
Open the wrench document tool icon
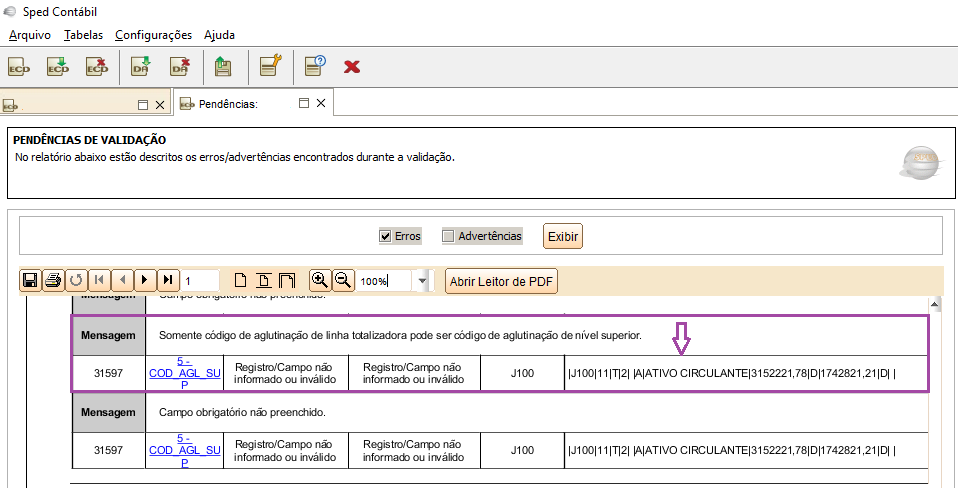(270, 66)
